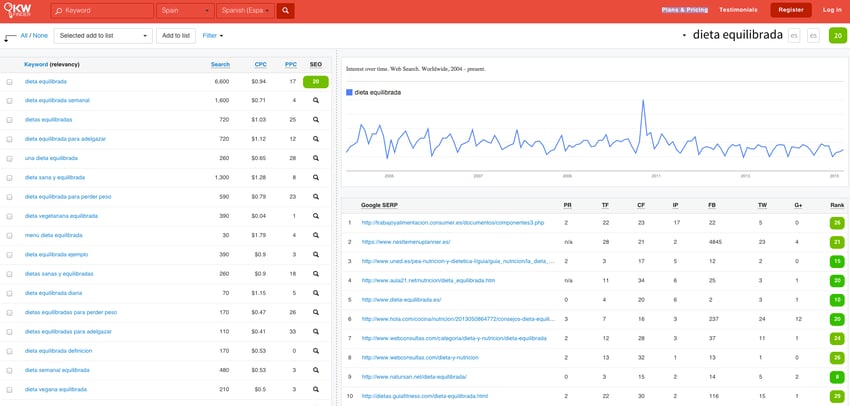Click the green SEO score 20 badge in keyword list
Viewport: 850px width, 406px height.
tap(315, 82)
